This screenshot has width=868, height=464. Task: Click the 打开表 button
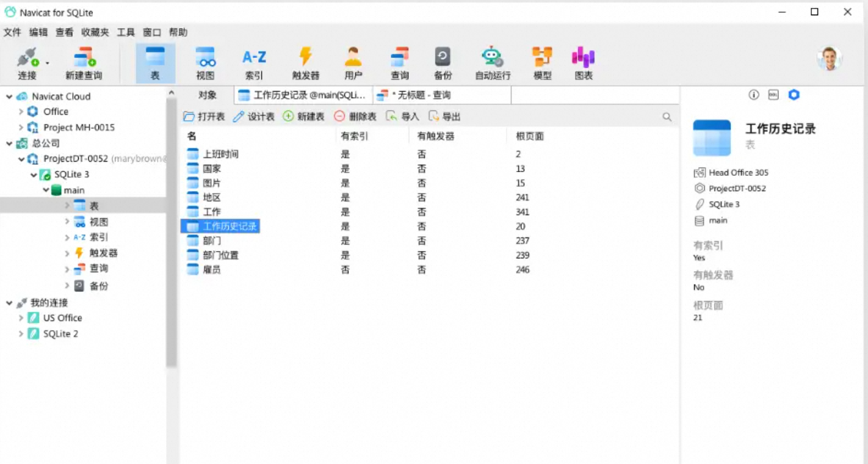tap(204, 117)
